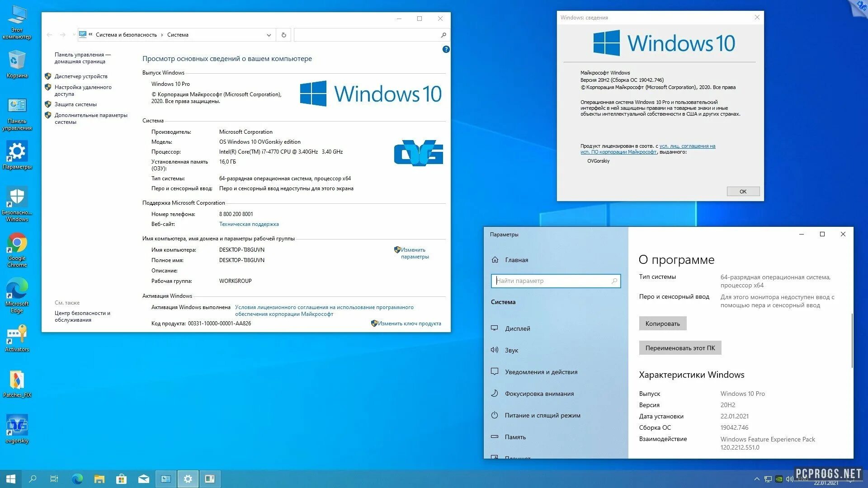Open Дисплей in the settings sidebar
The width and height of the screenshot is (868, 488).
click(x=517, y=328)
